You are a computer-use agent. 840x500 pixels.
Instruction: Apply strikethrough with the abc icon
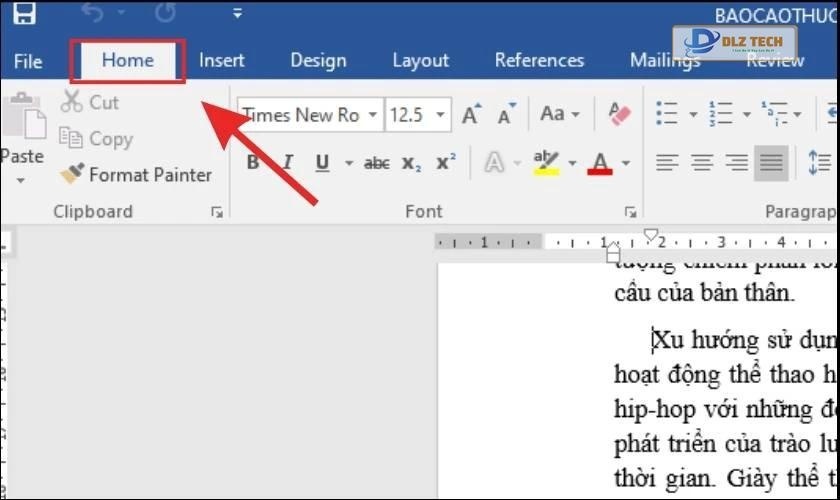pos(377,162)
